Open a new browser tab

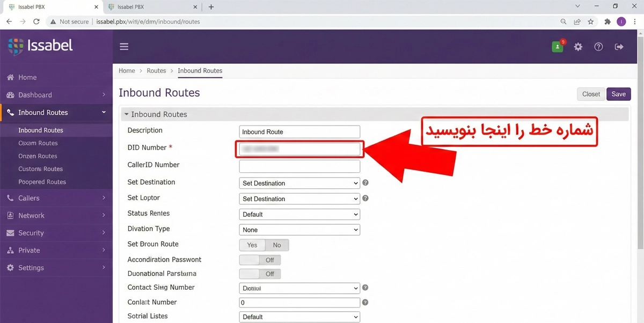coord(211,7)
